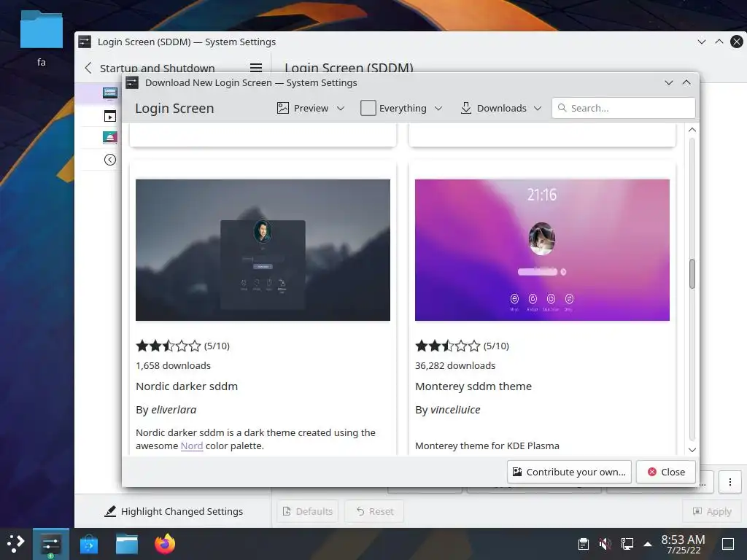Click the System Settings taskbar icon
The height and width of the screenshot is (560, 747).
(50, 544)
